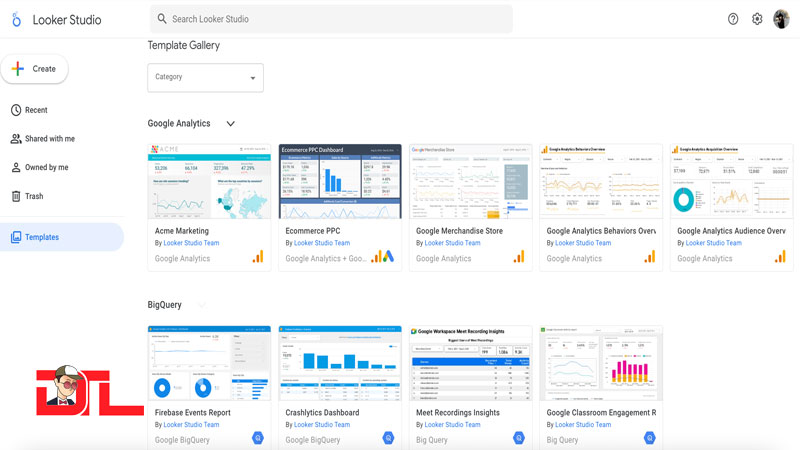
Task: Open Looker Studio Team link under Google Merchandise Store
Action: click(x=453, y=243)
